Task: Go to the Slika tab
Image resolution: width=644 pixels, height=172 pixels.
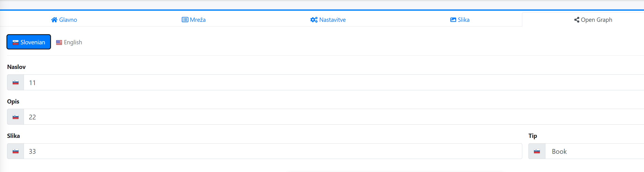Action: pyautogui.click(x=460, y=20)
